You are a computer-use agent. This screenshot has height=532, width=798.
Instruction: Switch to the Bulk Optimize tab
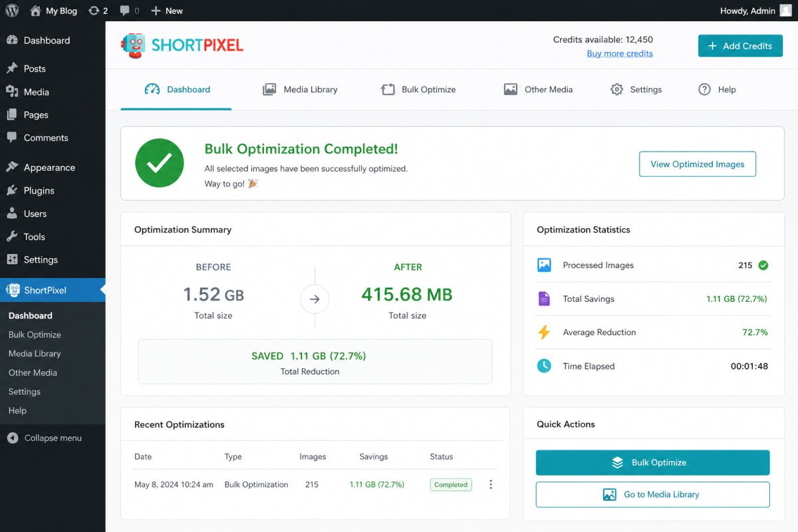coord(418,89)
